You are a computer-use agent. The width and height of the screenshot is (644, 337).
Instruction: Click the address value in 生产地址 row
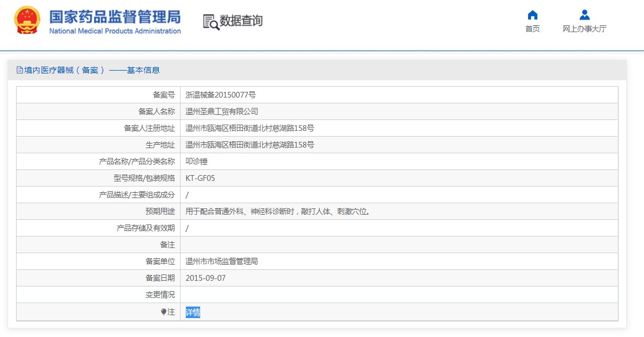pos(249,145)
